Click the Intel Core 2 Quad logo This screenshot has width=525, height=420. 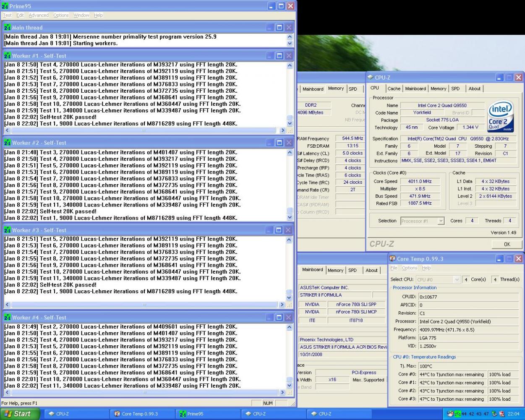point(501,117)
